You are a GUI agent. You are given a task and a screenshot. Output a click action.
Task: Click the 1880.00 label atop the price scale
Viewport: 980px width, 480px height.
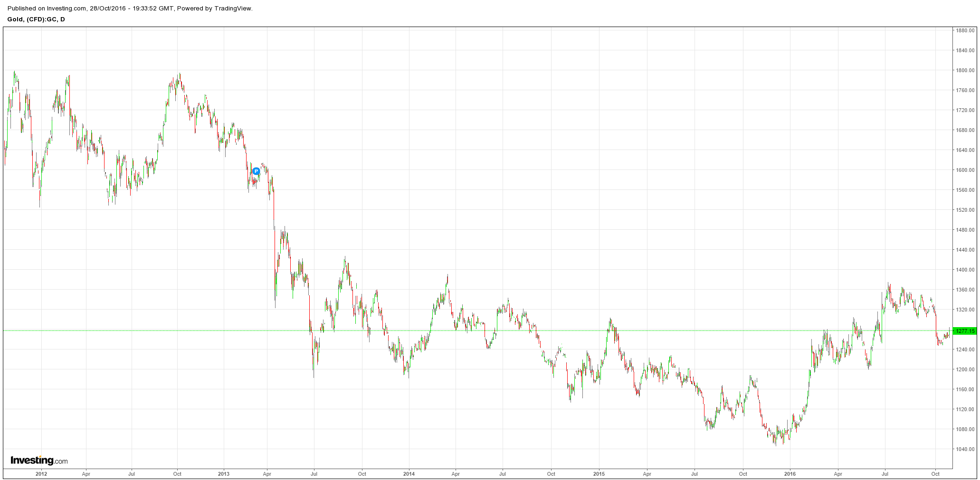(x=965, y=30)
